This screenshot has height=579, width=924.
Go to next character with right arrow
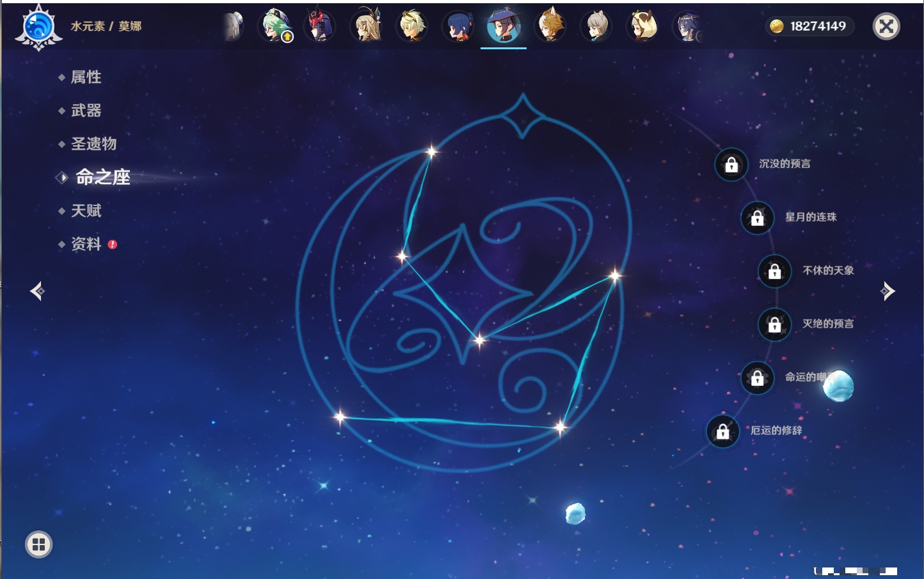(x=888, y=291)
